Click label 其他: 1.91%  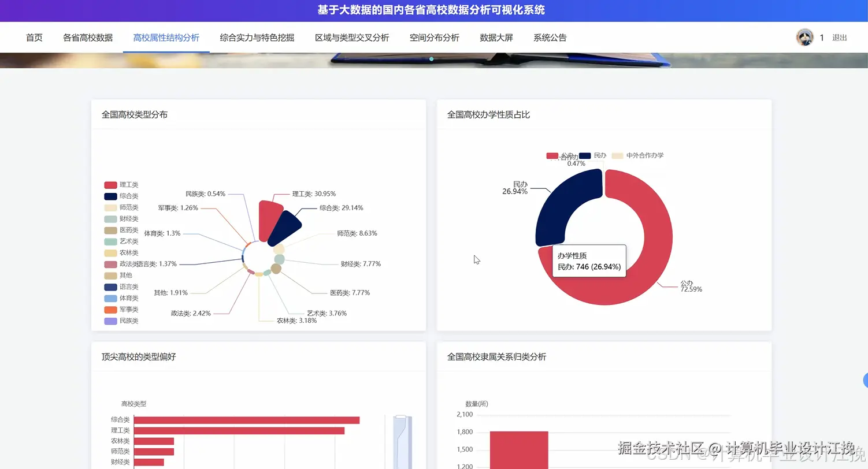click(x=170, y=293)
